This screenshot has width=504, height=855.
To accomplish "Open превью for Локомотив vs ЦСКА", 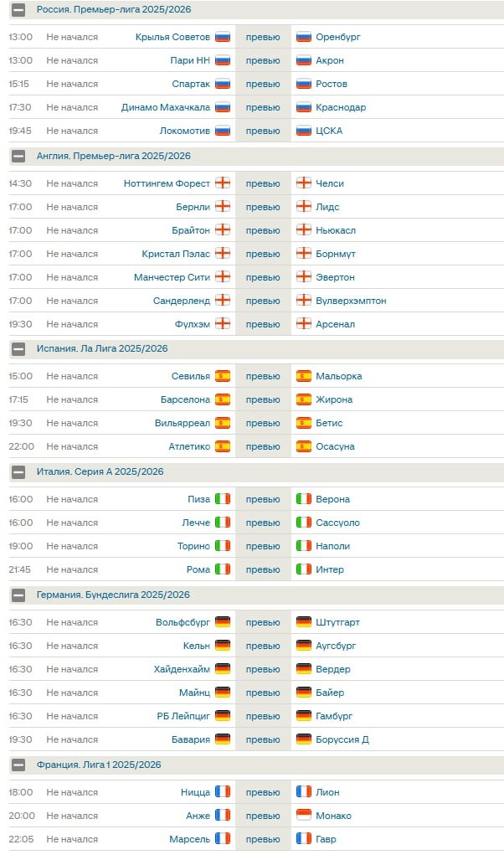I will [263, 131].
